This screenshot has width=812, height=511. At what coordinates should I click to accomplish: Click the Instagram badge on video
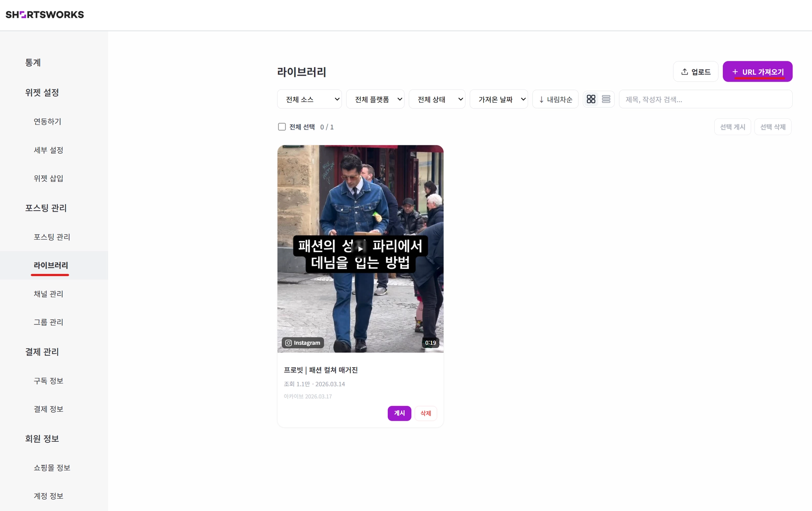click(303, 343)
